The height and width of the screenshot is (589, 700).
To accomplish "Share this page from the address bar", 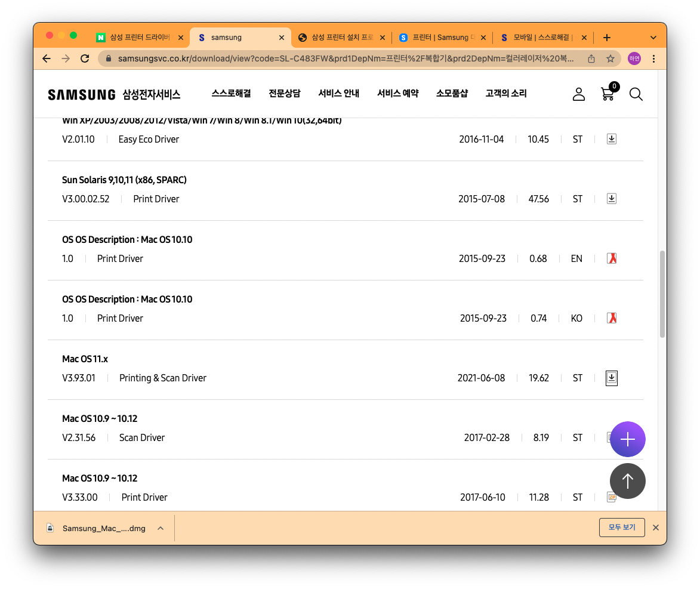I will pos(591,58).
